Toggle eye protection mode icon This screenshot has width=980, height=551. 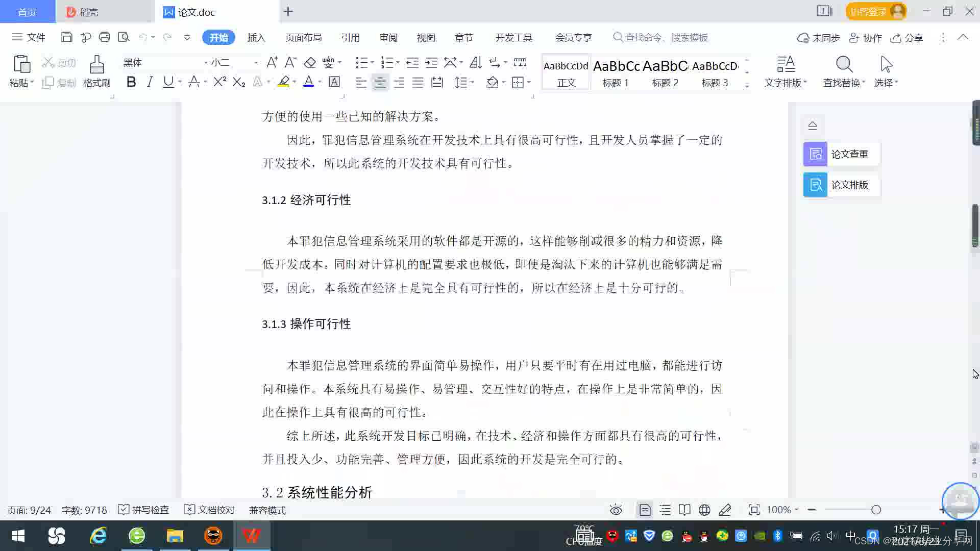point(616,510)
